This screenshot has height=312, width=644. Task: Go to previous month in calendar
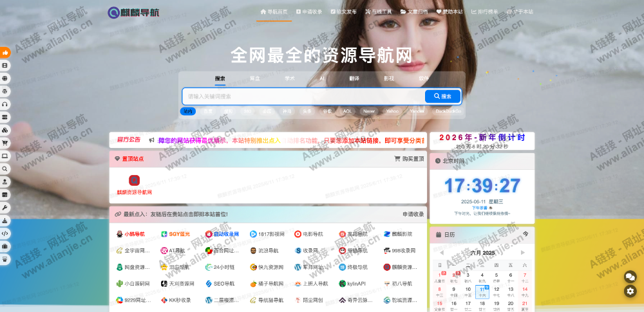point(441,253)
